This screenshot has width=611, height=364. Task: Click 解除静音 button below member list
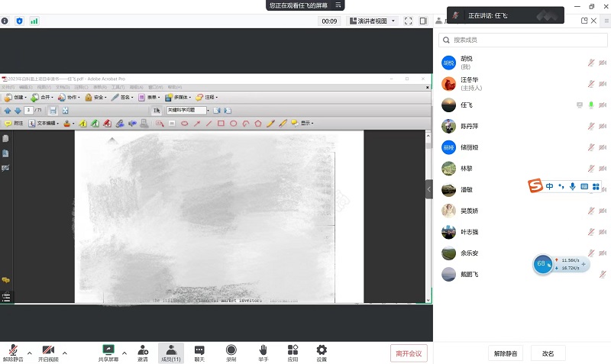point(506,353)
